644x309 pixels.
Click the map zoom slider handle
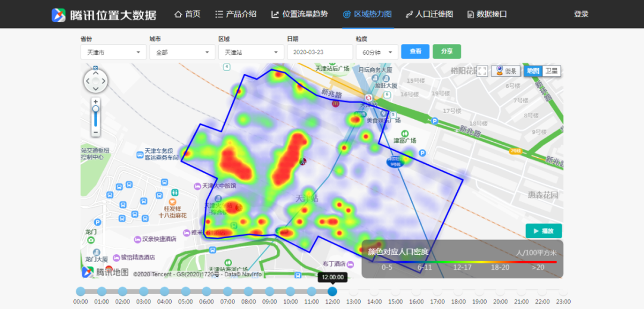95,108
